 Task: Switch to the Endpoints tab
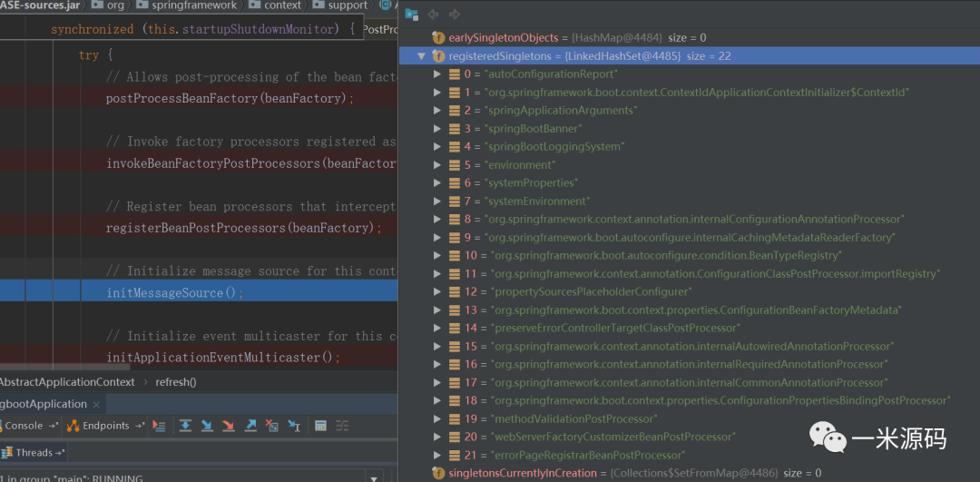pyautogui.click(x=105, y=426)
